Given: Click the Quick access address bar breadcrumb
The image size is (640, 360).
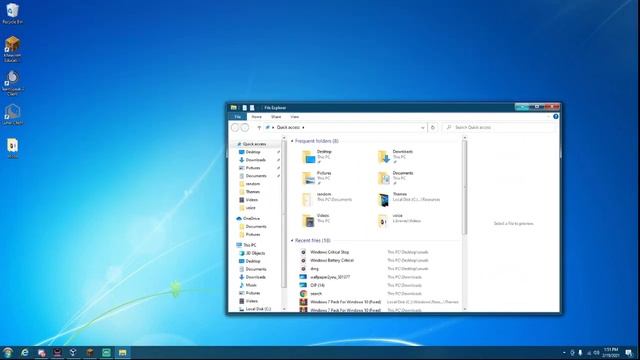Looking at the screenshot, I should click(x=288, y=128).
